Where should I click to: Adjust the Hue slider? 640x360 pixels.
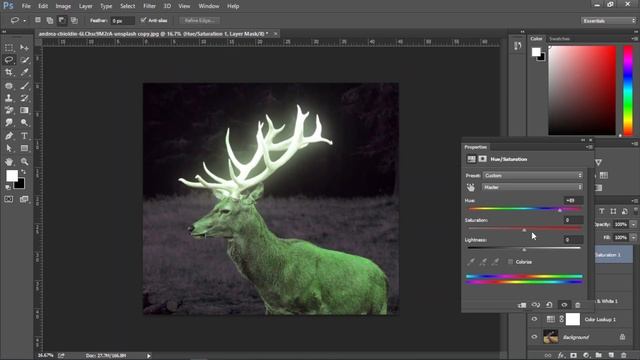click(560, 209)
